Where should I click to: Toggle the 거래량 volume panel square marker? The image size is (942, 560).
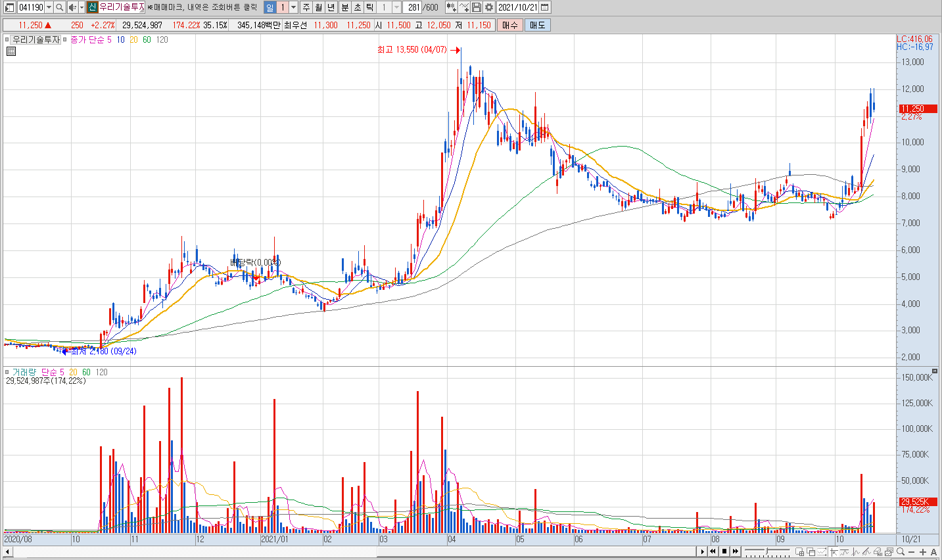pos(7,372)
